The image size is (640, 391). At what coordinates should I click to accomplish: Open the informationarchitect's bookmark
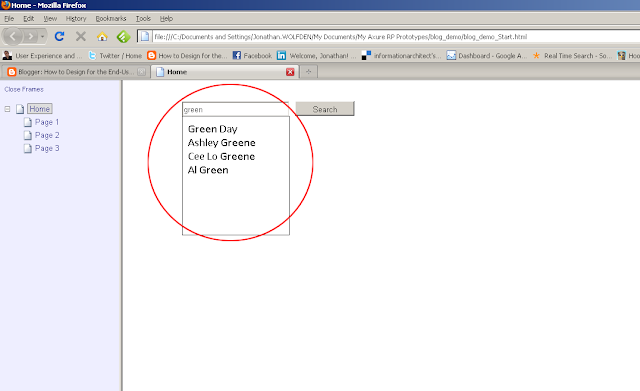point(401,56)
